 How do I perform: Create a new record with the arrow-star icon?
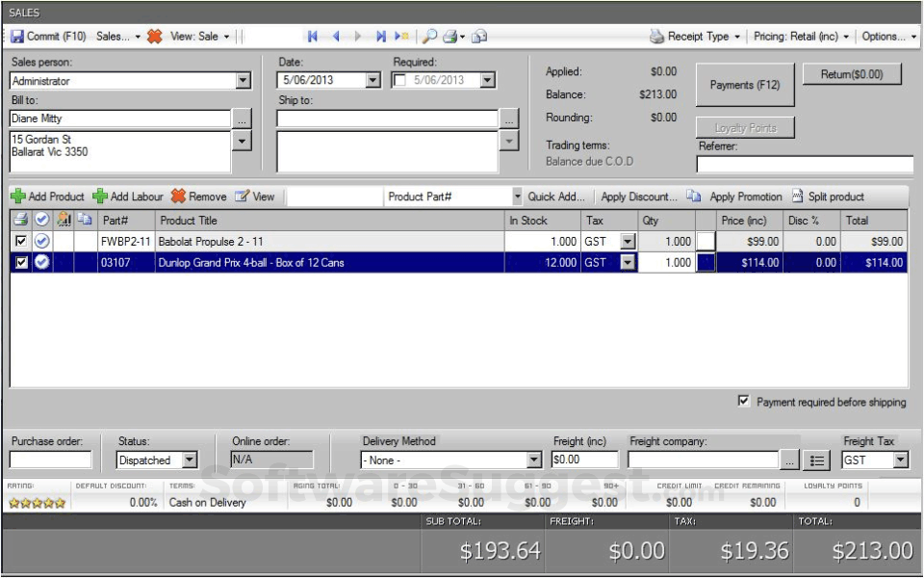coord(402,36)
